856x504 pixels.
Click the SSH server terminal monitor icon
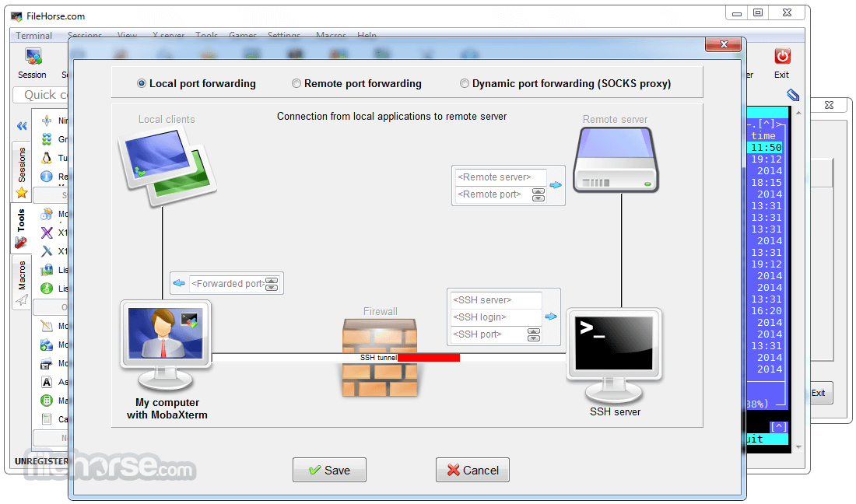point(614,355)
